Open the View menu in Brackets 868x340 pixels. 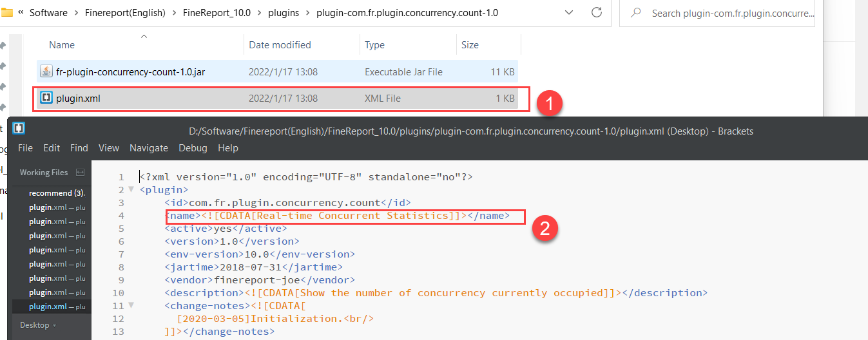click(x=109, y=148)
